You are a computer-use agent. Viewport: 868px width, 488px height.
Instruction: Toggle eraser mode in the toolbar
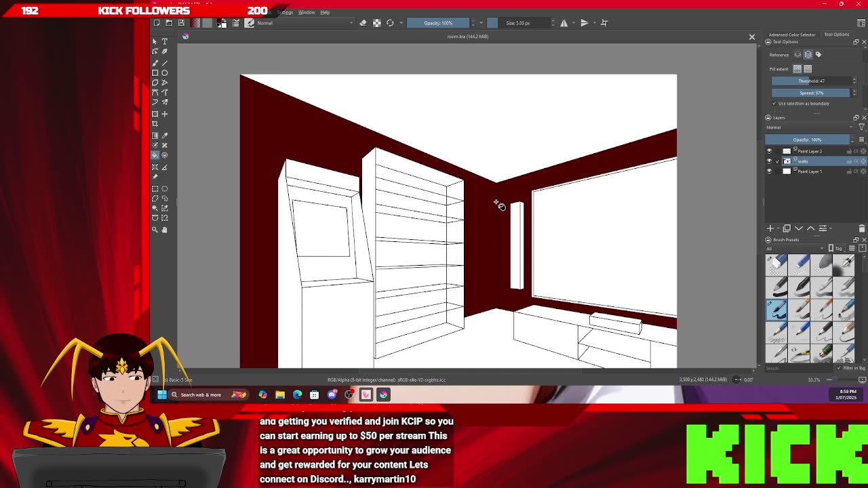363,23
